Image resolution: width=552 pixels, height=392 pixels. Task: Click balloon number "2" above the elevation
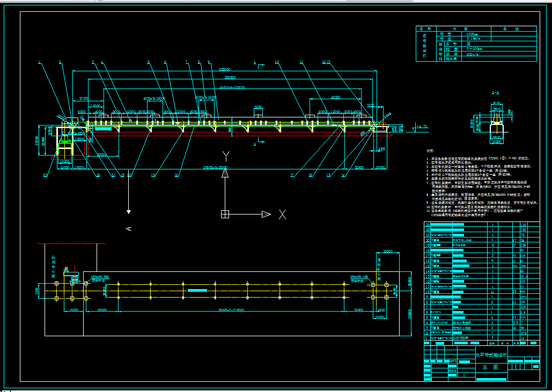pyautogui.click(x=60, y=62)
